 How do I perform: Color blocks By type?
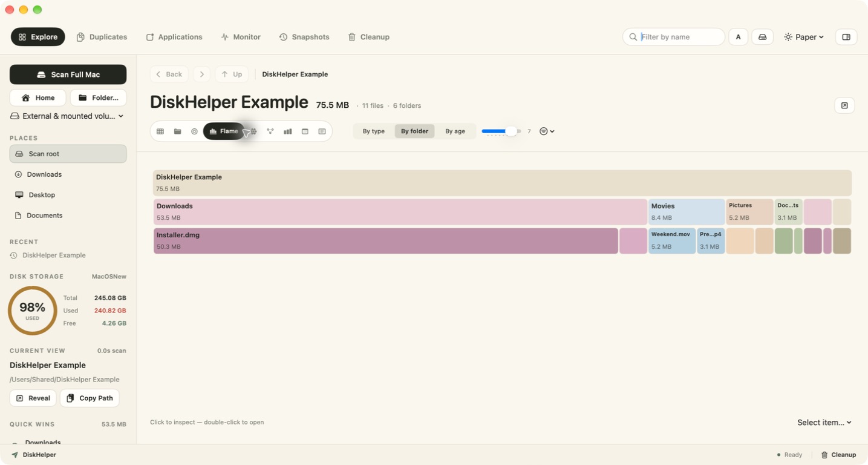pos(374,131)
